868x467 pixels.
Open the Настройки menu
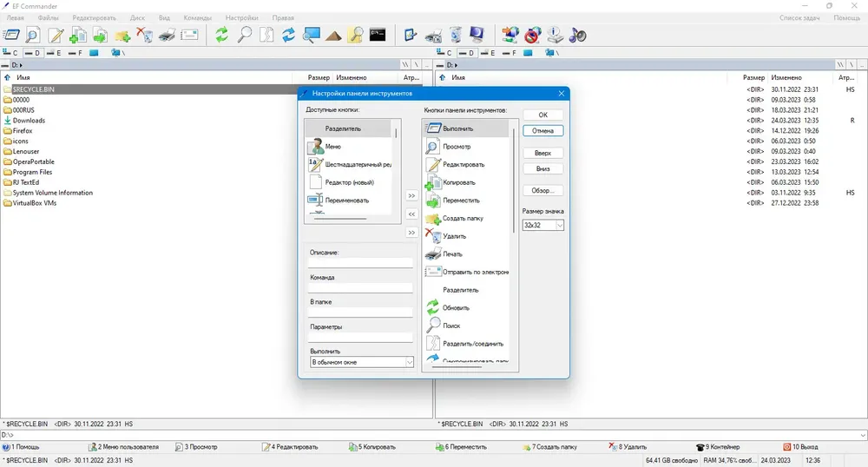click(242, 17)
